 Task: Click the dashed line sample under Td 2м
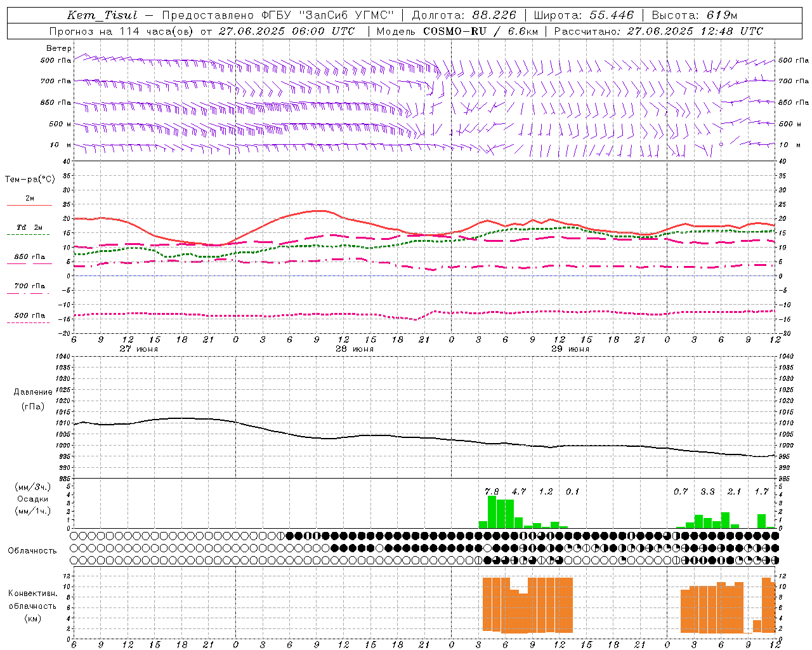pyautogui.click(x=28, y=235)
